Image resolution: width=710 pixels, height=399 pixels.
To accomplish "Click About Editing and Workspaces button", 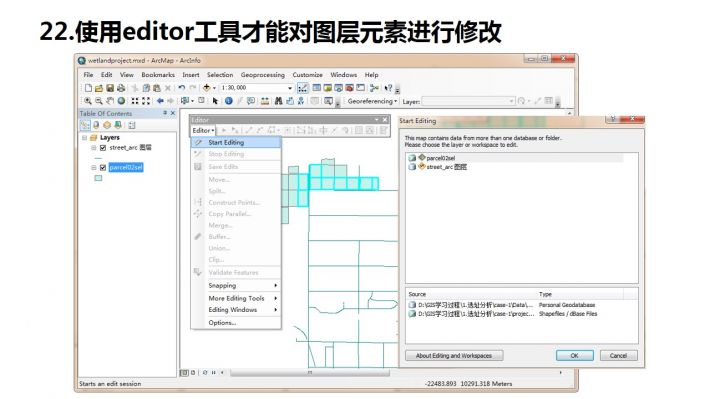I will pyautogui.click(x=454, y=356).
